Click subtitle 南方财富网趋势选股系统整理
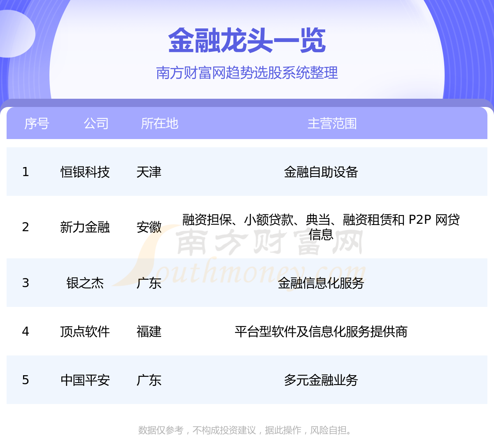The image size is (494, 448). (x=247, y=73)
